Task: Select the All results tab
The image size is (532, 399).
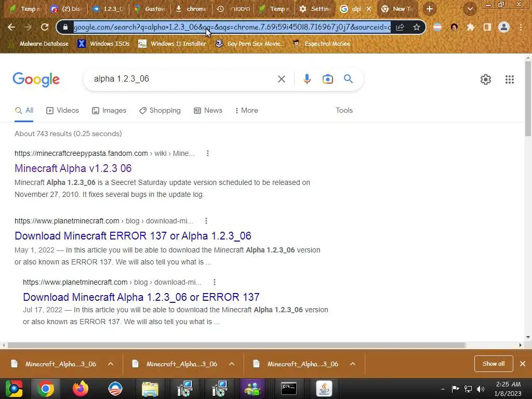Action: (x=24, y=110)
